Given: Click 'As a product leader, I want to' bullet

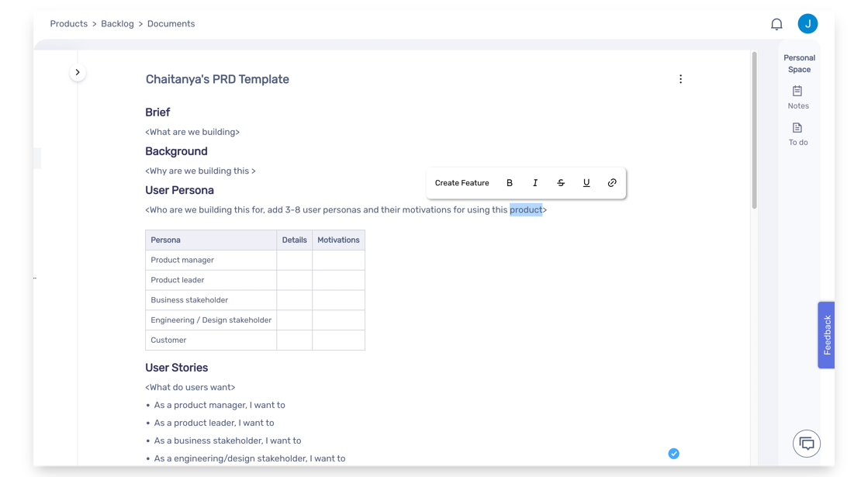Looking at the screenshot, I should coord(213,423).
